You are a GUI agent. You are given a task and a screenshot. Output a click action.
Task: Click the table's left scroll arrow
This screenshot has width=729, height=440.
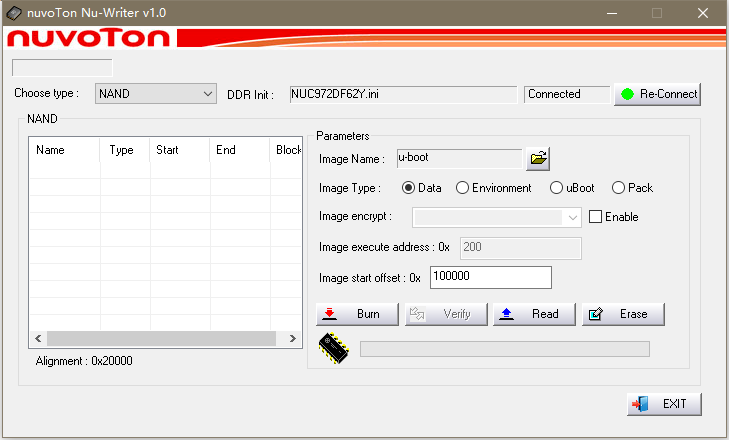click(x=38, y=338)
